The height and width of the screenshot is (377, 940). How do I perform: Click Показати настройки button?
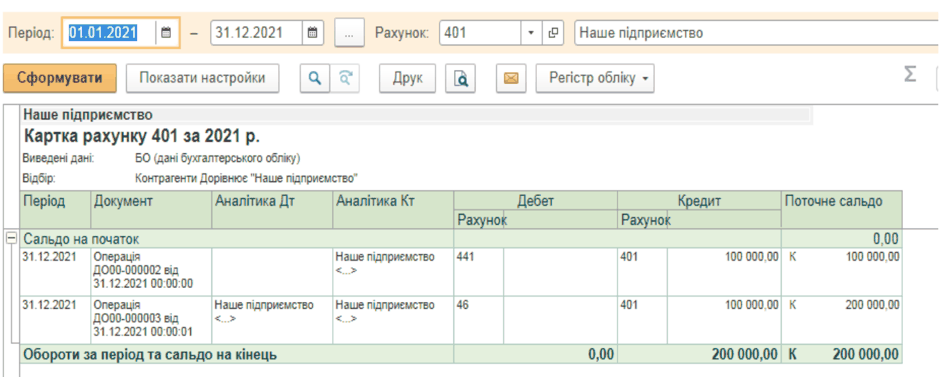point(202,79)
